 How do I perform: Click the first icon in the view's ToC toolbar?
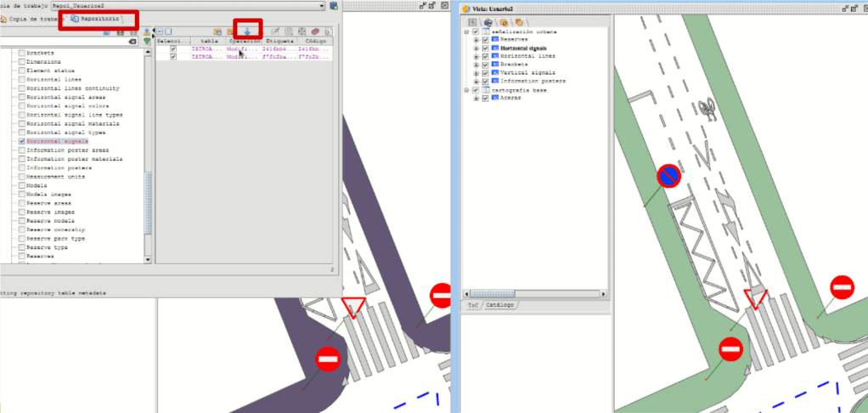[473, 21]
